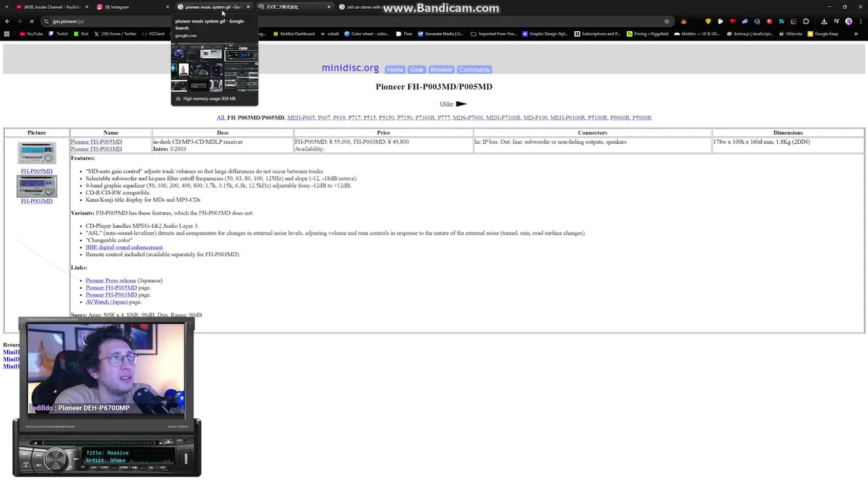
Task: Click the Gear navigation button
Action: (416, 69)
